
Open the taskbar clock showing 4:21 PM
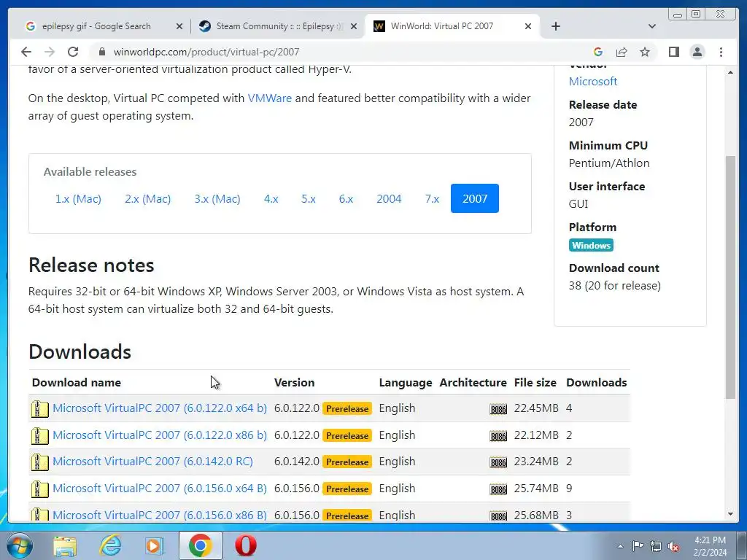[710, 546]
